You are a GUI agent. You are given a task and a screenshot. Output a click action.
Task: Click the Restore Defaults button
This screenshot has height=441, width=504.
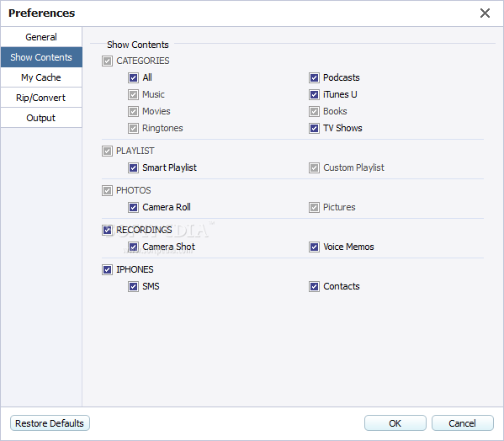(x=50, y=423)
